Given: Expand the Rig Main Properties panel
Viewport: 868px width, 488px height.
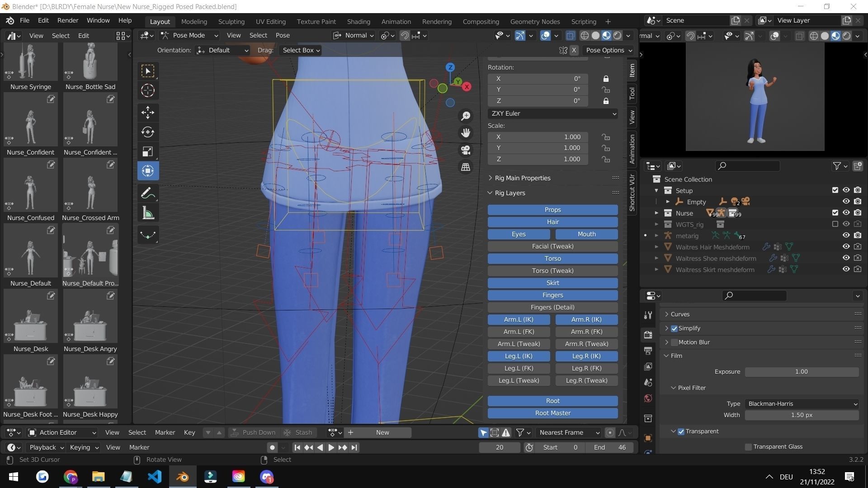Looking at the screenshot, I should click(523, 178).
